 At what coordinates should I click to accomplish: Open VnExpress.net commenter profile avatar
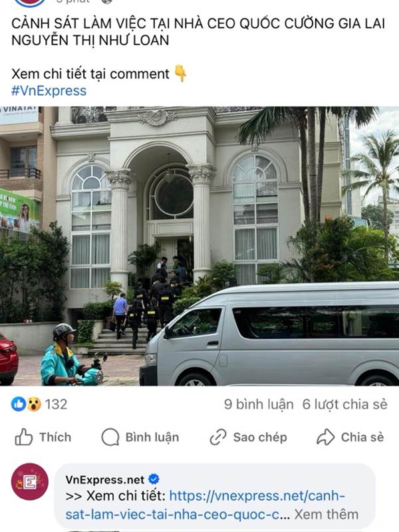point(30,481)
